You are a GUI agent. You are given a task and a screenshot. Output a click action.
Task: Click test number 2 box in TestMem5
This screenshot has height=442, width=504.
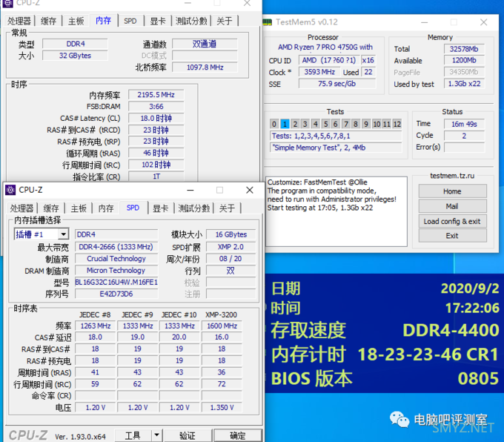295,124
